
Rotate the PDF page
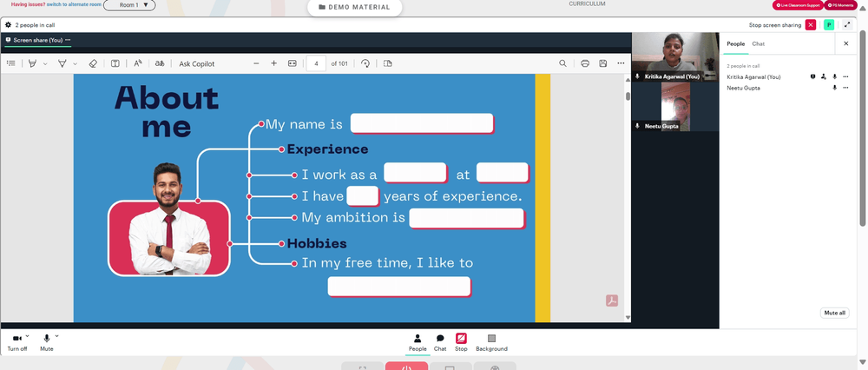(365, 63)
